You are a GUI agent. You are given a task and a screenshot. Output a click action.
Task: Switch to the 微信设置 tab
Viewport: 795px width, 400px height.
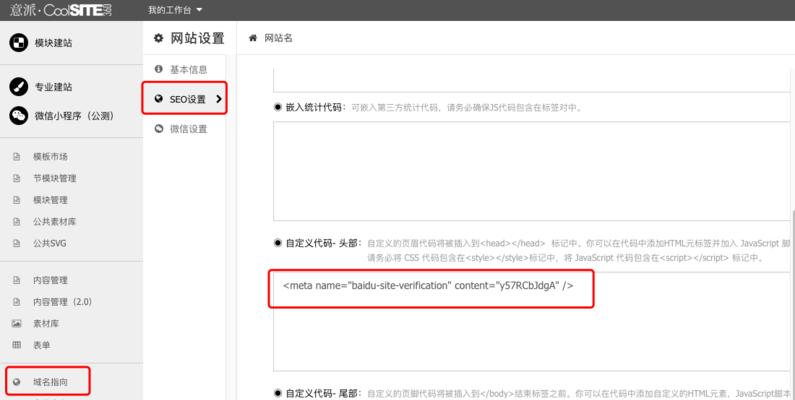[188, 129]
